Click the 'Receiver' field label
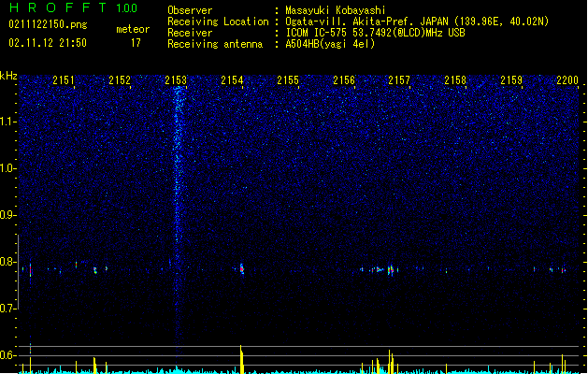Image resolution: width=588 pixels, height=374 pixels. (190, 33)
